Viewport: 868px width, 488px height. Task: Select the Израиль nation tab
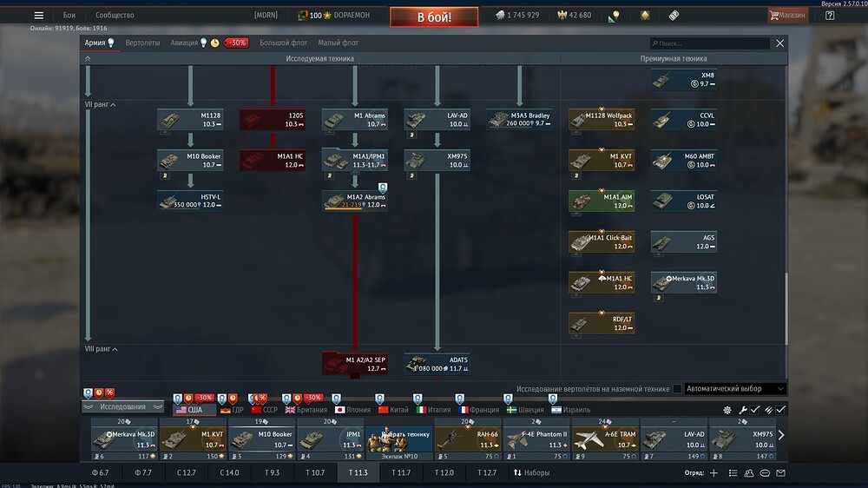point(571,410)
